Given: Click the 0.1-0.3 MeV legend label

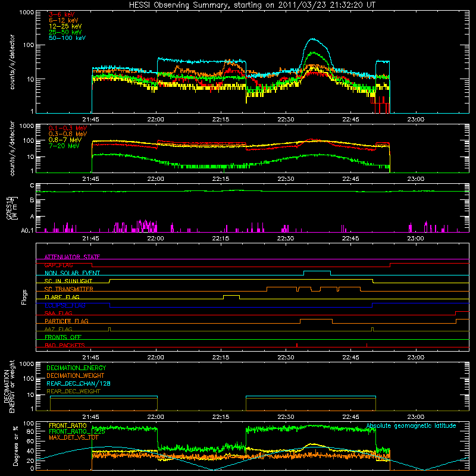Looking at the screenshot, I should (68, 128).
